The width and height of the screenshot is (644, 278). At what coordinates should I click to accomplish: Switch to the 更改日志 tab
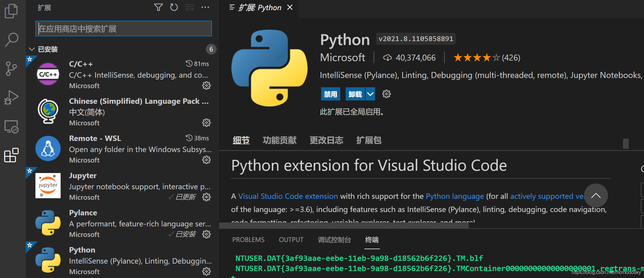point(326,140)
